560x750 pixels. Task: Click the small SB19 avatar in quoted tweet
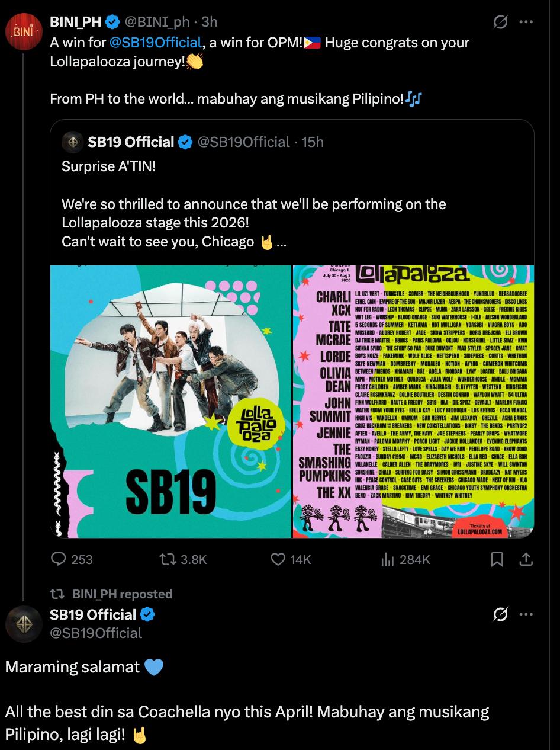click(x=73, y=142)
